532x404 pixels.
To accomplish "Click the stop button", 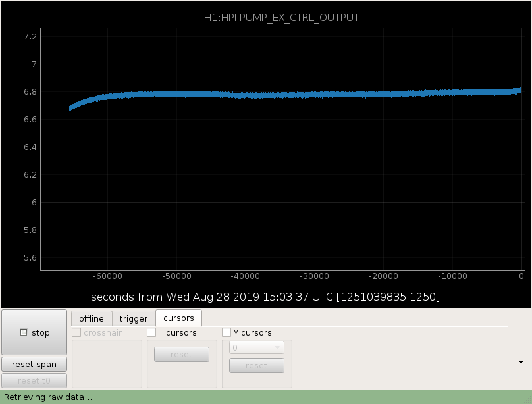I will click(34, 332).
